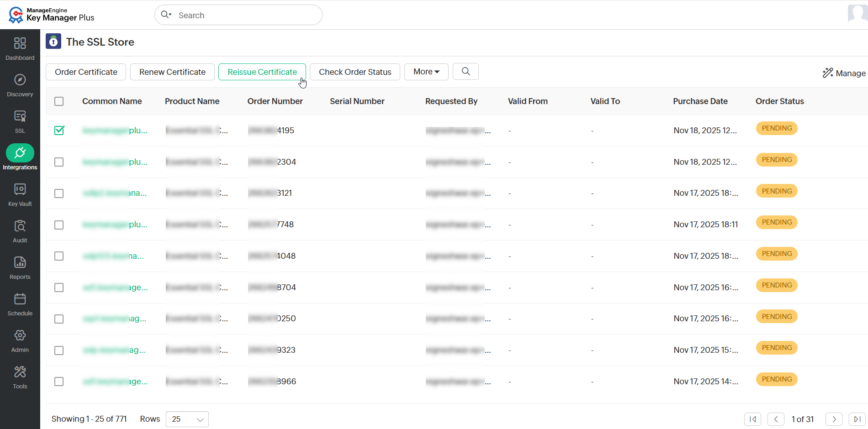Click purchase date Nov 17, 2025 18:11
Image resolution: width=868 pixels, height=429 pixels.
[x=706, y=225]
